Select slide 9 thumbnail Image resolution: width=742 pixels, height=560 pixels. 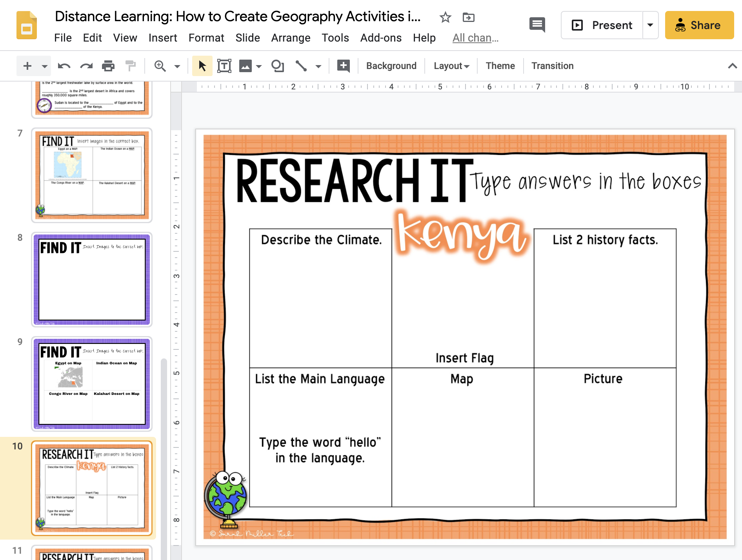92,384
